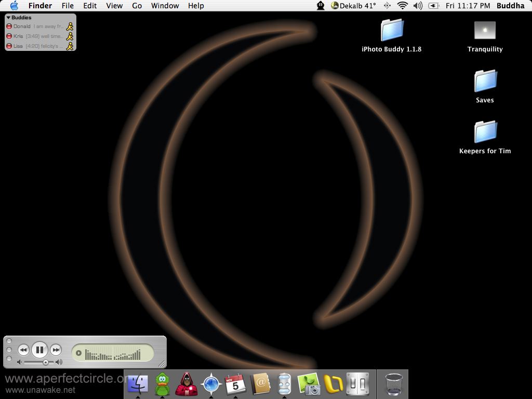532x399 pixels.
Task: Select the Keepers for Tim folder
Action: [x=485, y=137]
